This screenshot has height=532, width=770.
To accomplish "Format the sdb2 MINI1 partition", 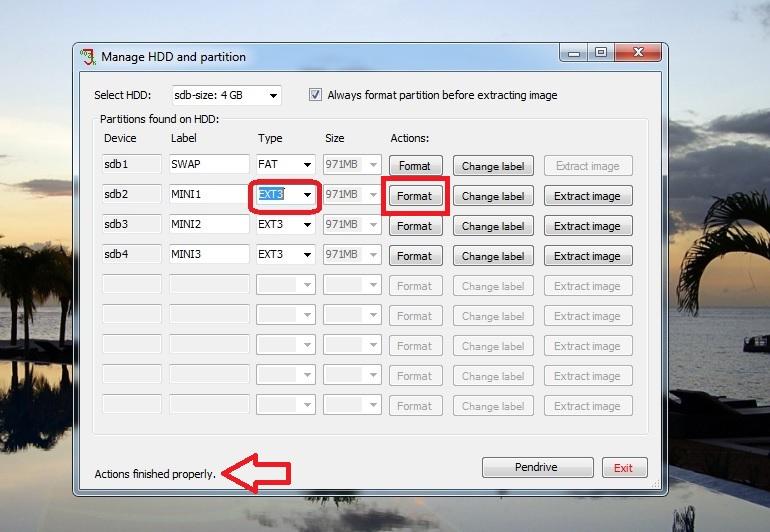I will (x=415, y=196).
